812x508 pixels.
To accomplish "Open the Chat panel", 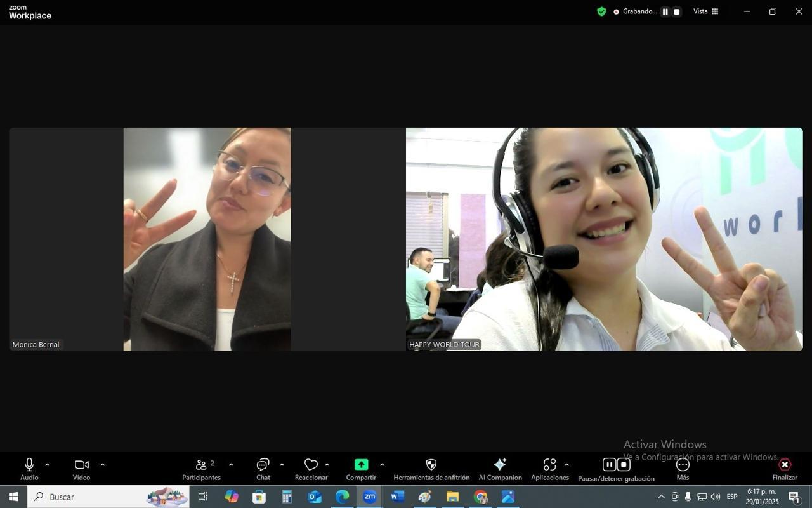I will point(263,469).
